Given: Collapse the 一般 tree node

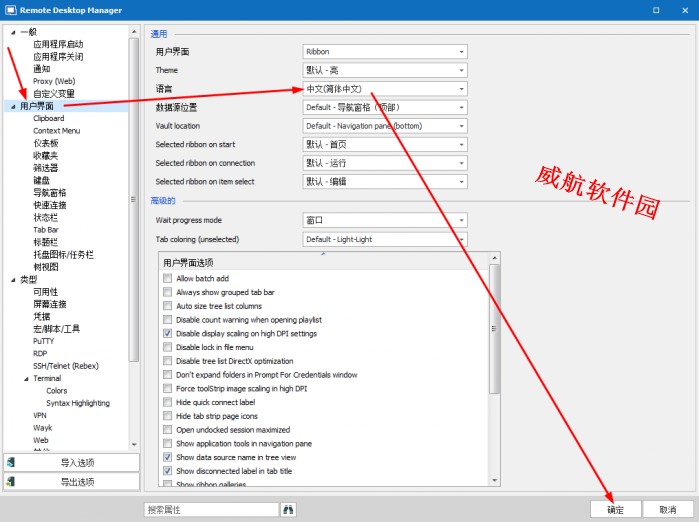Looking at the screenshot, I should [x=13, y=32].
